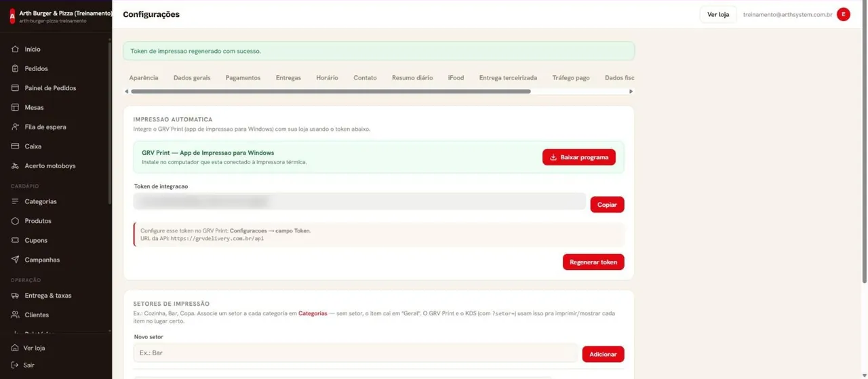Screen dimensions: 868x379
Task: Select the iFood tab
Action: (x=456, y=78)
